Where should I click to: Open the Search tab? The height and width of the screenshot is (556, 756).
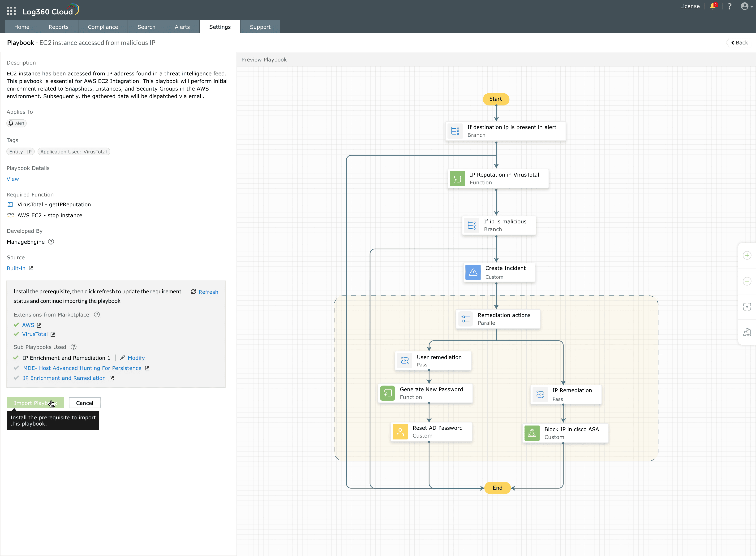(x=146, y=26)
